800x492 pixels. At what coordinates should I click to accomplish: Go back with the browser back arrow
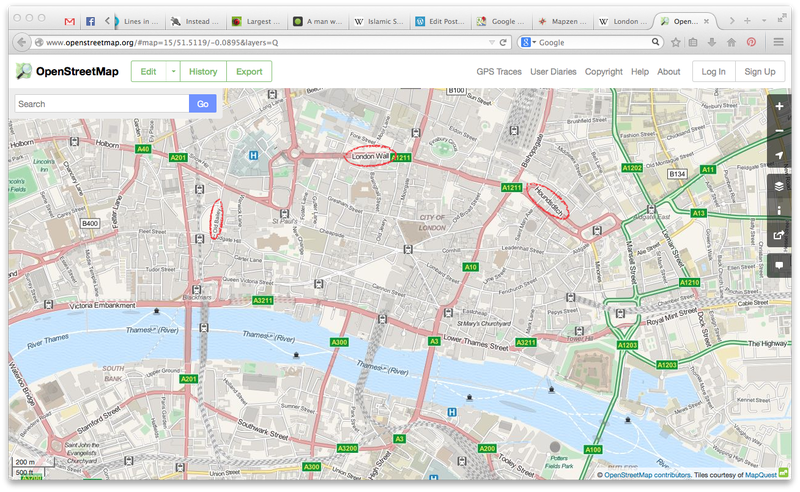[21, 42]
